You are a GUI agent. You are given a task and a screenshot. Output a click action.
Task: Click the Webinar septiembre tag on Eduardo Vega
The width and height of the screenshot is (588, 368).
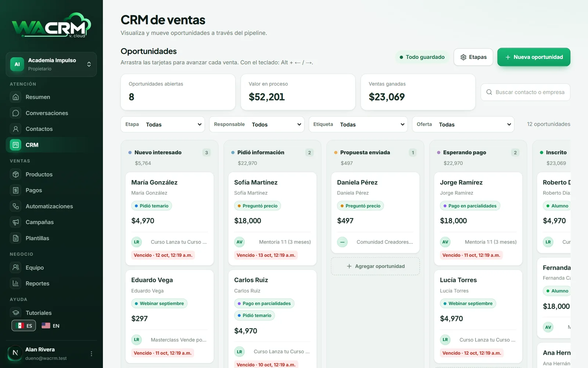pos(159,304)
